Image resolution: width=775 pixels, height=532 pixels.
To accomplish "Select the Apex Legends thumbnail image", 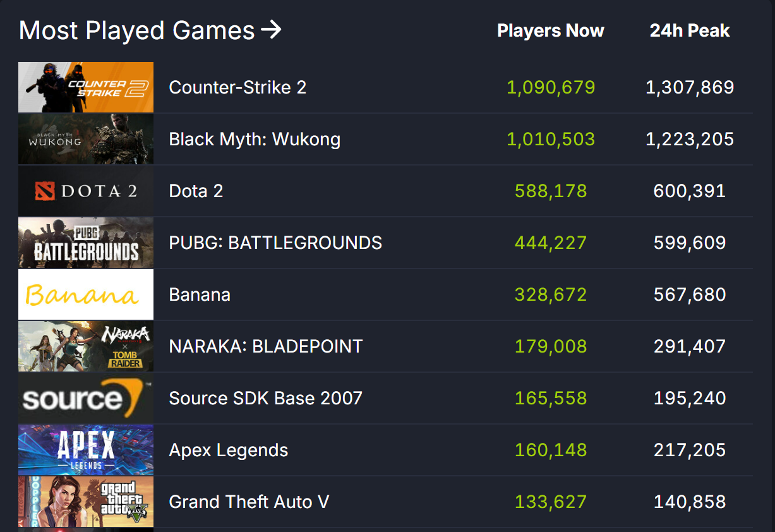I will click(x=86, y=450).
